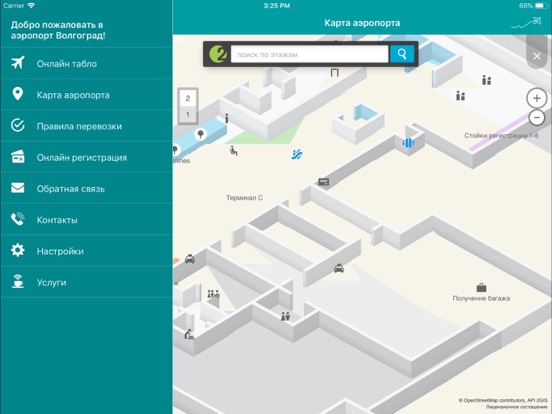This screenshot has height=414, width=552.
Task: Select the taxi icon at the map's center
Action: pos(339,268)
